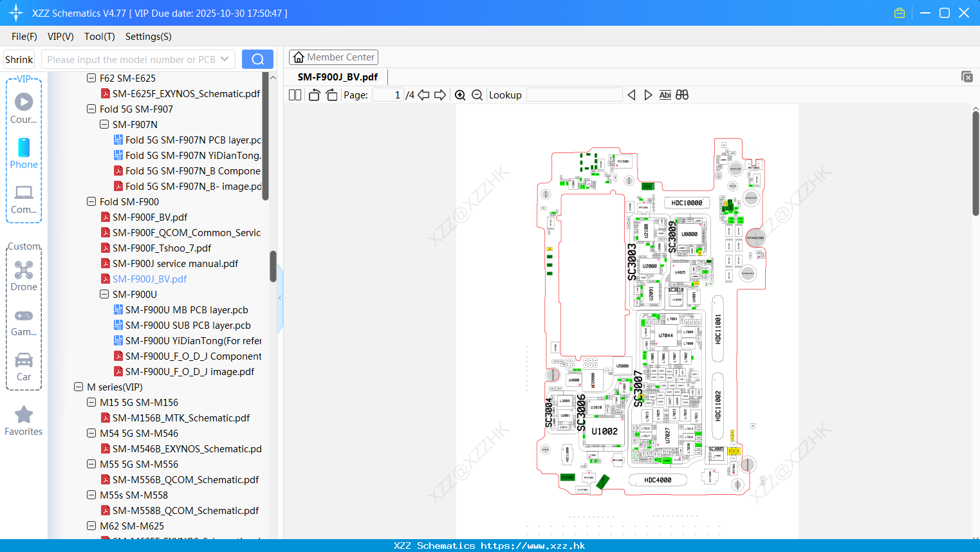This screenshot has height=552, width=980.
Task: Click the PDF viewer vertical scrollbar
Action: (975, 163)
